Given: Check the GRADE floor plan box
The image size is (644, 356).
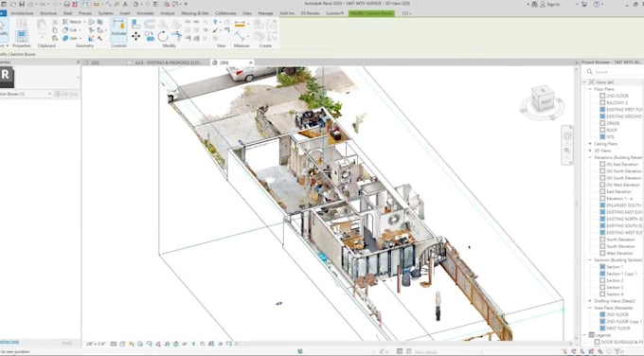Looking at the screenshot, I should tap(602, 123).
